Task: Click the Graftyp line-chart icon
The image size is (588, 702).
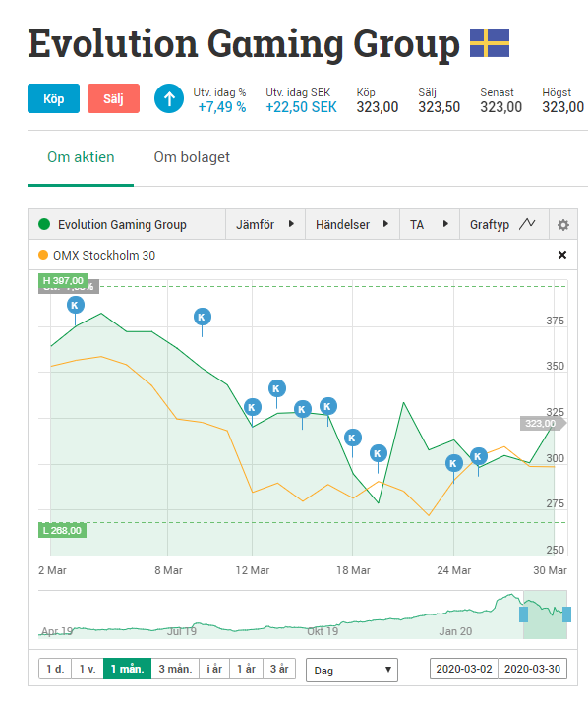Action: (x=527, y=223)
